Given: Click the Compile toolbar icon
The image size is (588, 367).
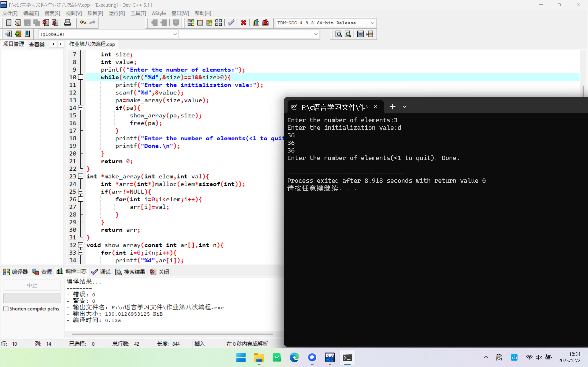Looking at the screenshot, I should (x=191, y=23).
